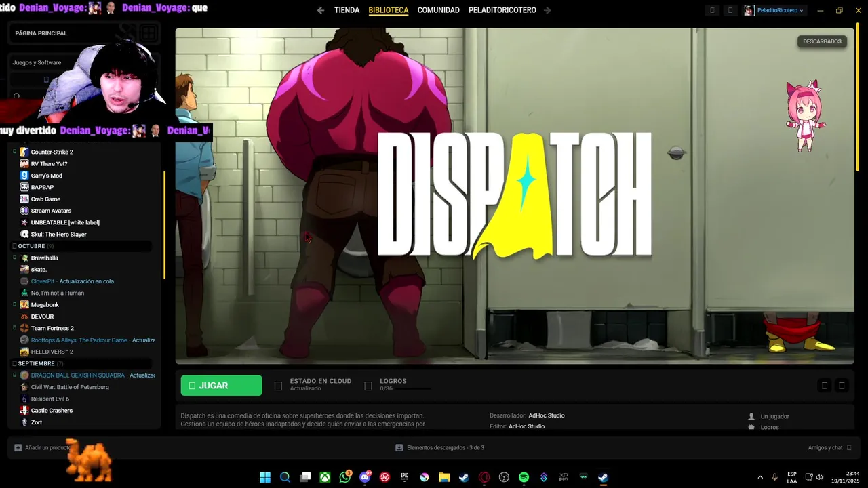The width and height of the screenshot is (868, 488).
Task: Click the back navigation arrow
Action: (321, 10)
